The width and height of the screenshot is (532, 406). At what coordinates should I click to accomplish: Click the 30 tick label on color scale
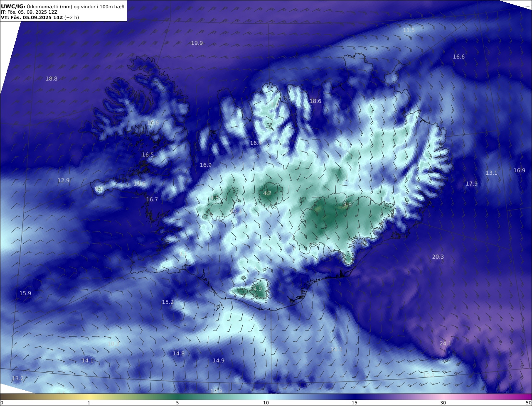(443, 403)
